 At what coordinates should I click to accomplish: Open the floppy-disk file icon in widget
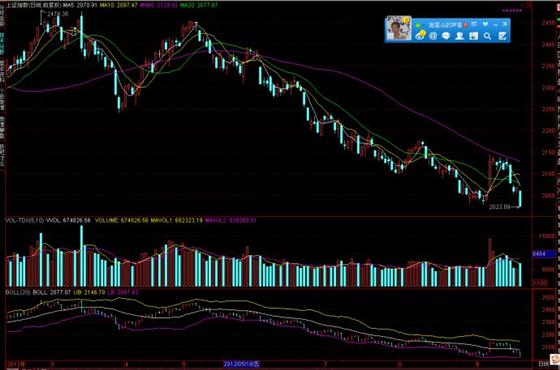tap(474, 36)
